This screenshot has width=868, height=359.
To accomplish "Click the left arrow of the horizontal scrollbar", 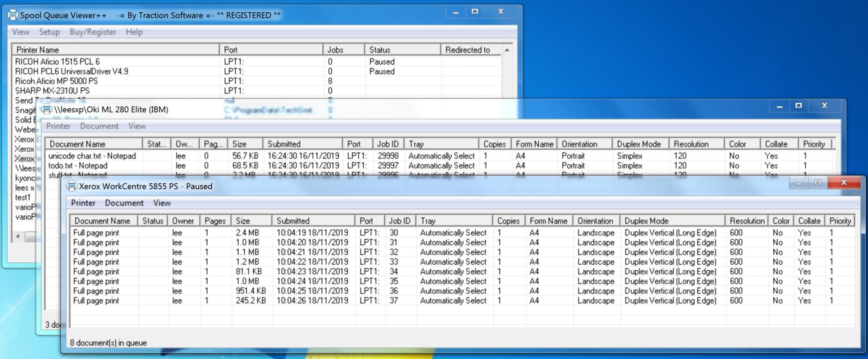I will pyautogui.click(x=17, y=237).
